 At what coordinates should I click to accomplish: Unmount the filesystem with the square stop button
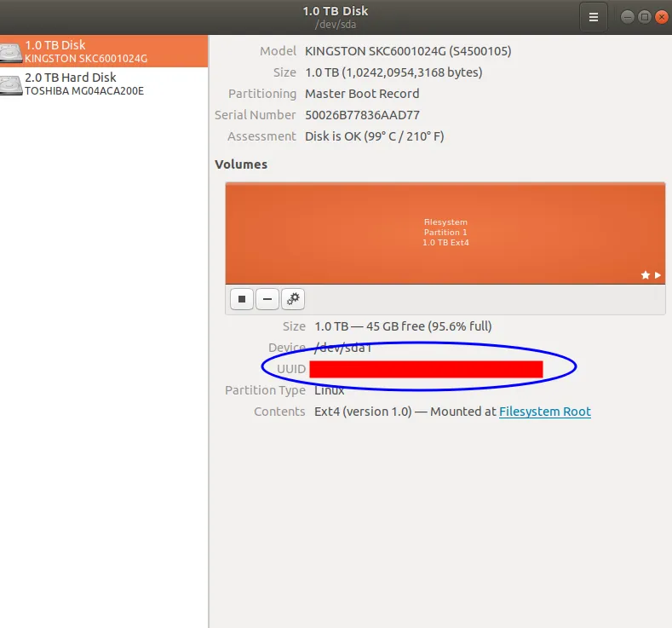pyautogui.click(x=242, y=299)
